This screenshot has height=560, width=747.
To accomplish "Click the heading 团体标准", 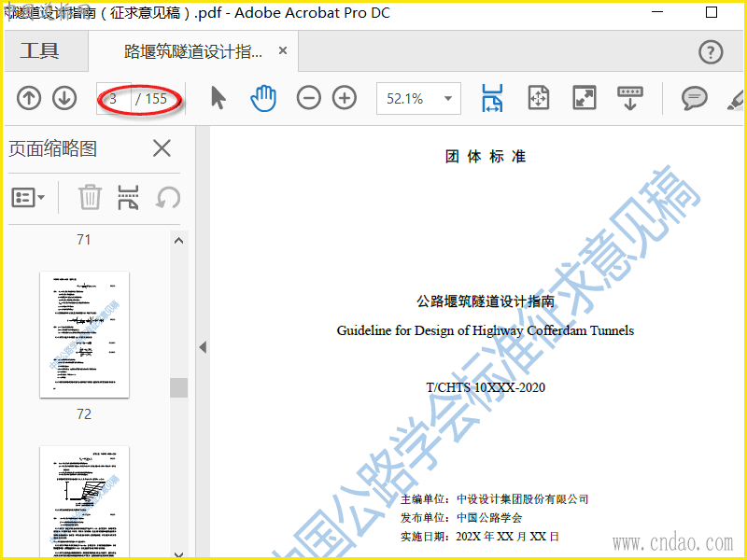I will pos(486,156).
